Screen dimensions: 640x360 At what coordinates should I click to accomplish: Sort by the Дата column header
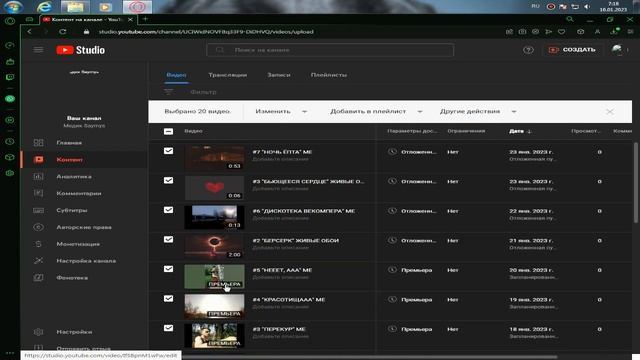[x=520, y=131]
